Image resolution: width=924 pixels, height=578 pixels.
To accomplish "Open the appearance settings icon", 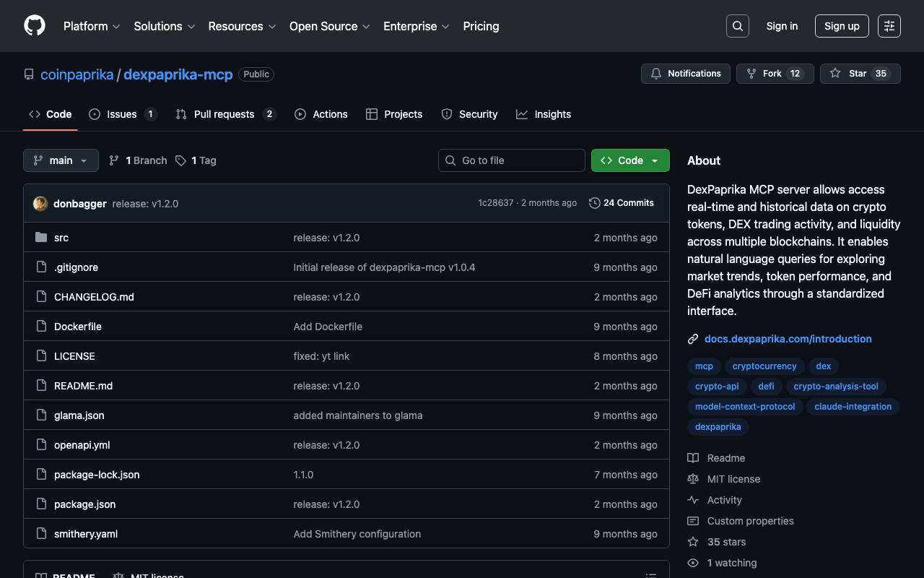I will tap(889, 26).
